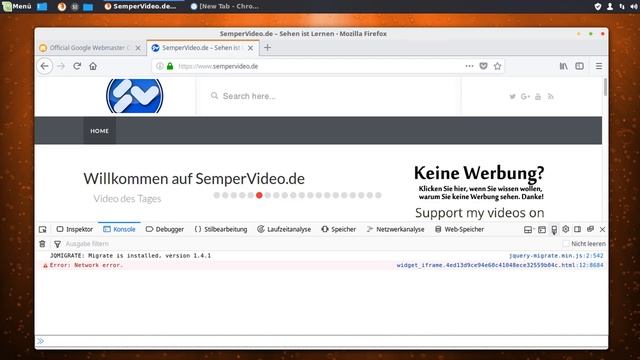Image resolution: width=640 pixels, height=360 pixels.
Task: Open SemperVideo Twitter icon link
Action: click(x=512, y=97)
